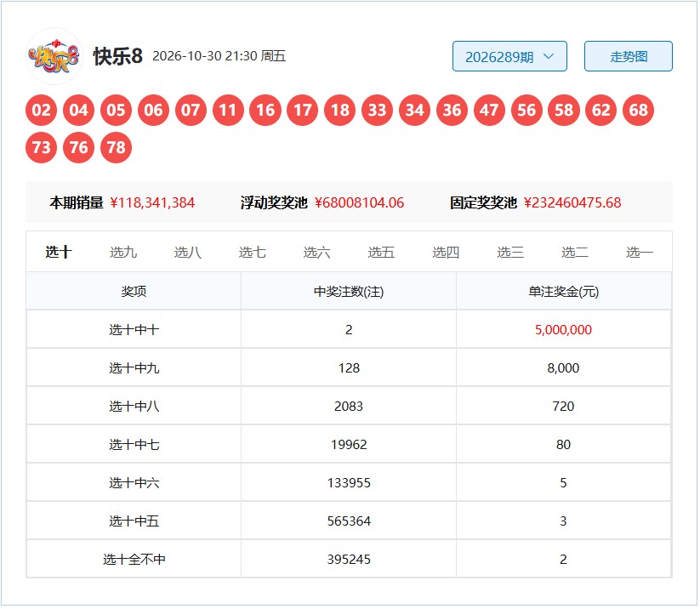The width and height of the screenshot is (700, 609).
Task: Open the 选三 tab
Action: pyautogui.click(x=510, y=253)
